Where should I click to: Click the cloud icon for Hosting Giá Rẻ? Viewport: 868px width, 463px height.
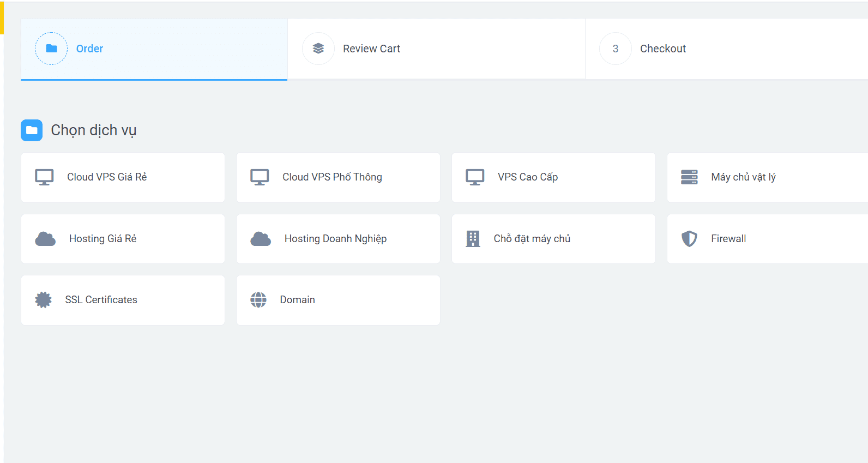coord(45,239)
